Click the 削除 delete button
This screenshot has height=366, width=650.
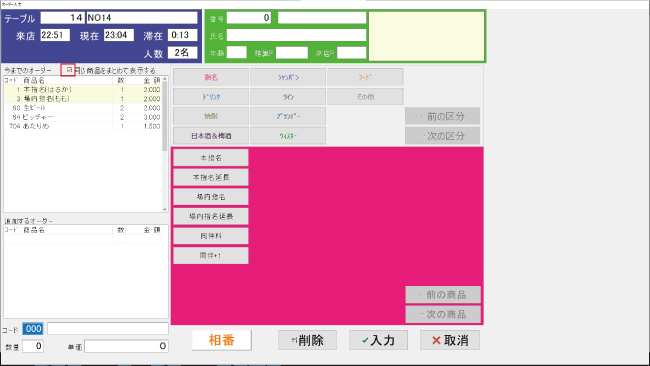click(x=307, y=340)
